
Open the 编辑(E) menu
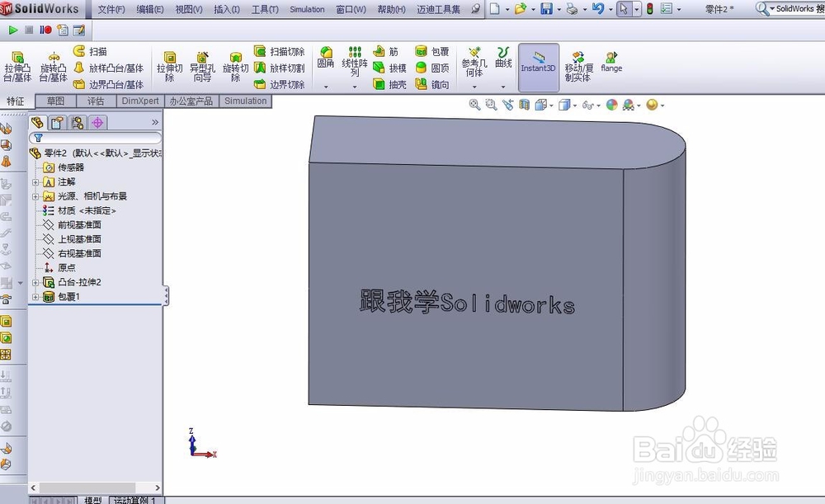[149, 9]
